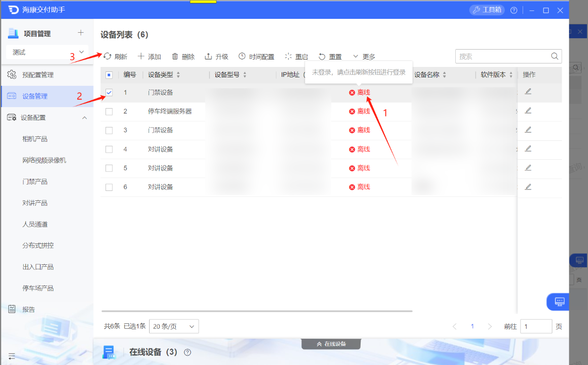Viewport: 588px width, 365px height.
Task: Edit device row 5 with pencil icon
Action: [x=528, y=168]
